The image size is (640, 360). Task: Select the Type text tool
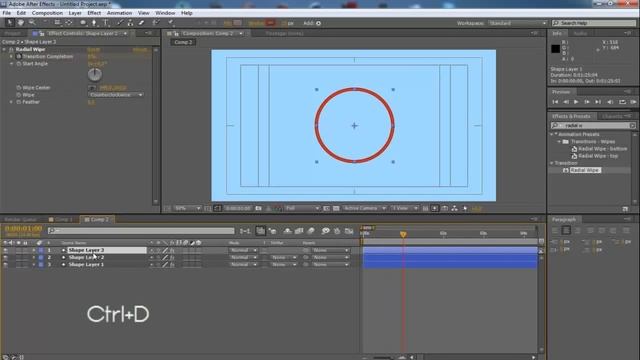click(105, 23)
